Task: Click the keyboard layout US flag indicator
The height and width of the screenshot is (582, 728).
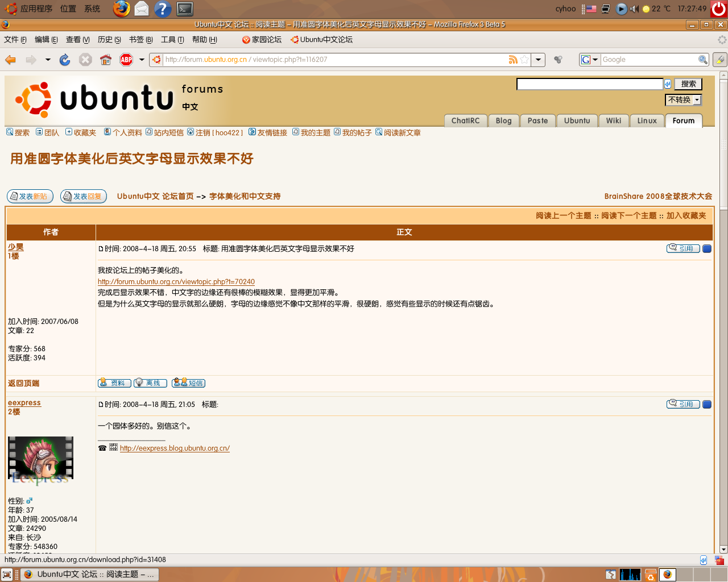Action: pyautogui.click(x=591, y=9)
